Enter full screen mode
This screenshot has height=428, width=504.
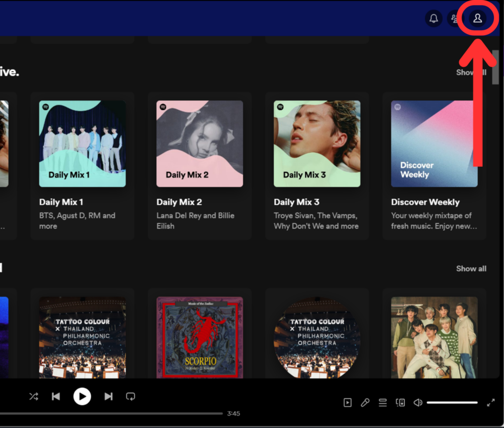[491, 402]
